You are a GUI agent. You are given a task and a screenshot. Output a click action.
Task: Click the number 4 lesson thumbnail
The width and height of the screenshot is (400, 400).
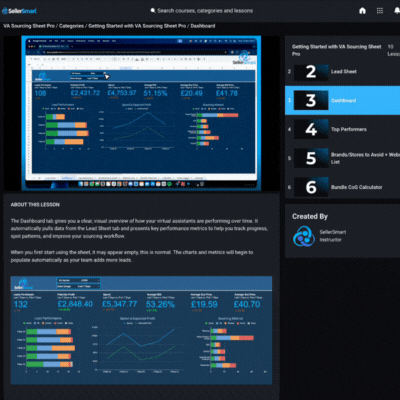[x=311, y=129]
